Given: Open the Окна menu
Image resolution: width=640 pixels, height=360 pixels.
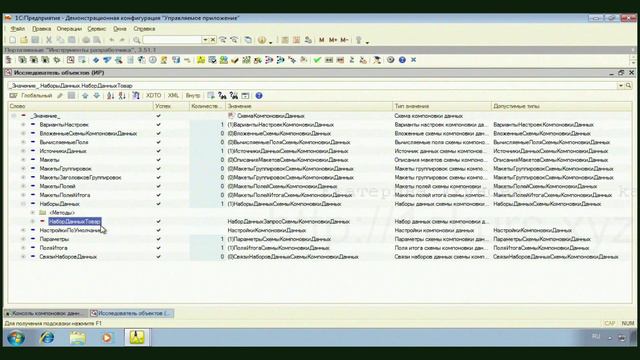Looking at the screenshot, I should 120,29.
